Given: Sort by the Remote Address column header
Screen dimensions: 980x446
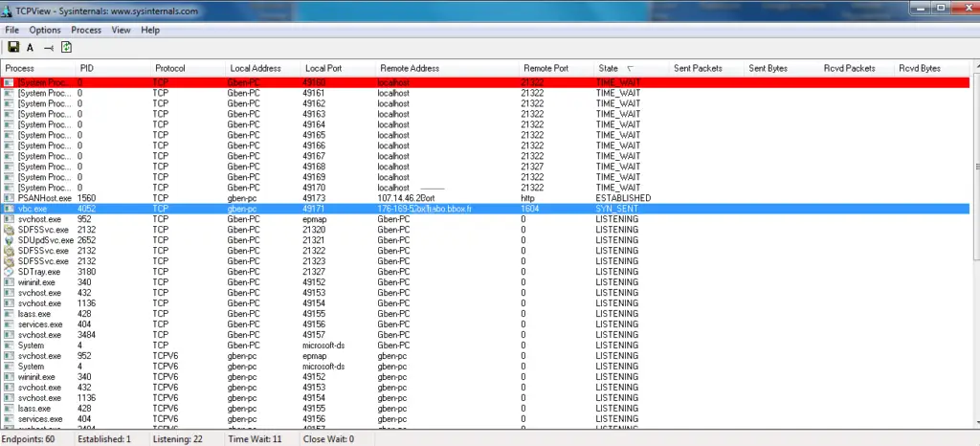Looking at the screenshot, I should point(447,68).
